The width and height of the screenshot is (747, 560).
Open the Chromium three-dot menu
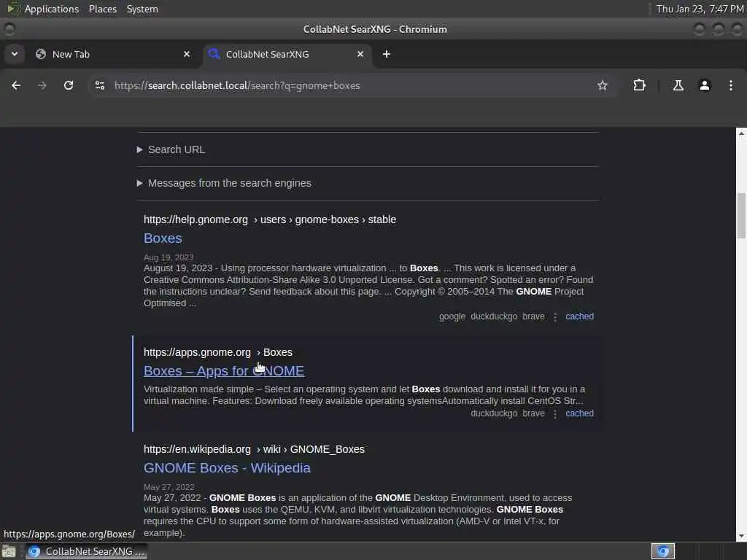731,85
